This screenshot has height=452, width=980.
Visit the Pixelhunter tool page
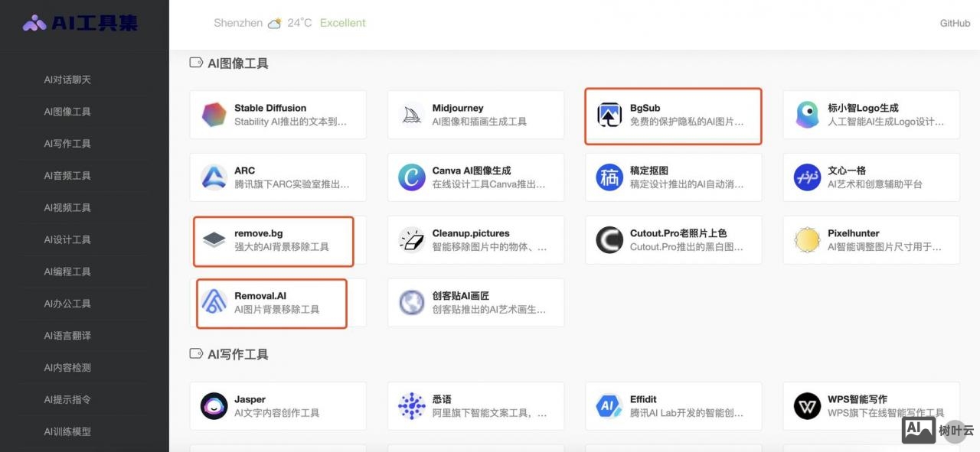[871, 239]
